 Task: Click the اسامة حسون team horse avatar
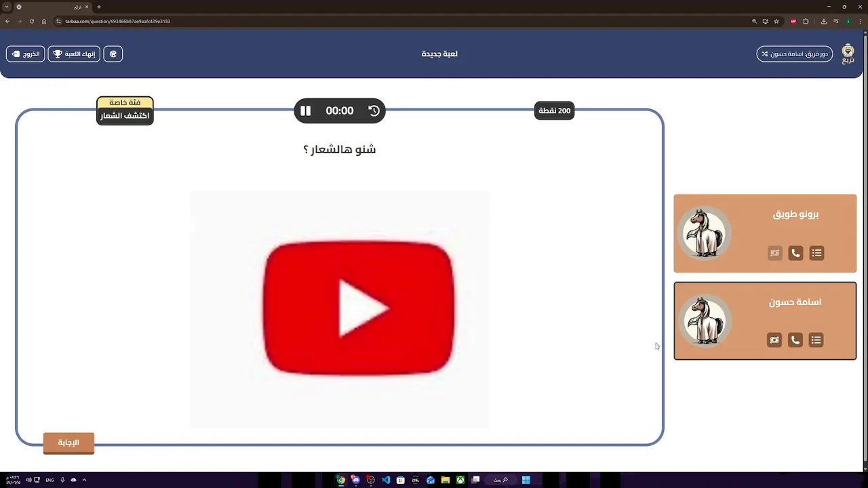click(705, 321)
